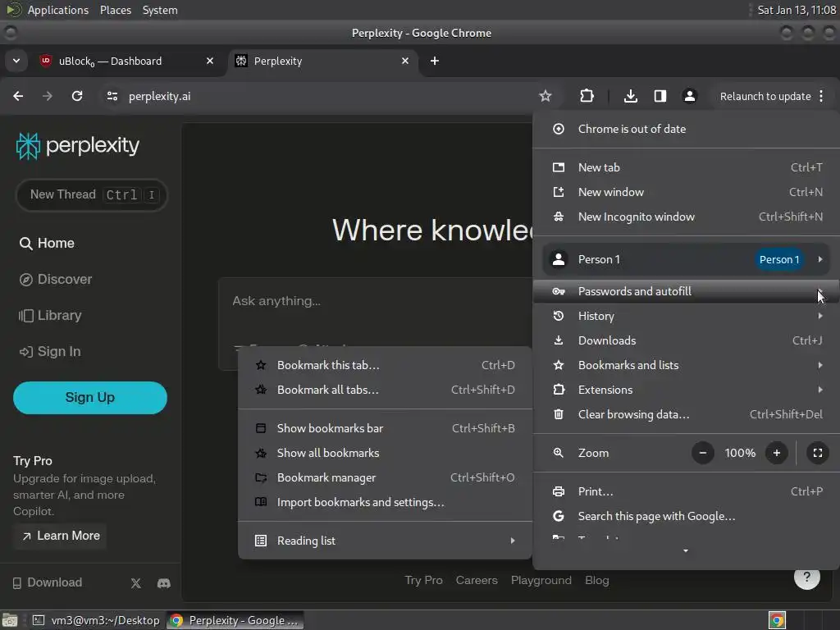Image resolution: width=840 pixels, height=630 pixels.
Task: Choose New window menu item
Action: [x=687, y=192]
